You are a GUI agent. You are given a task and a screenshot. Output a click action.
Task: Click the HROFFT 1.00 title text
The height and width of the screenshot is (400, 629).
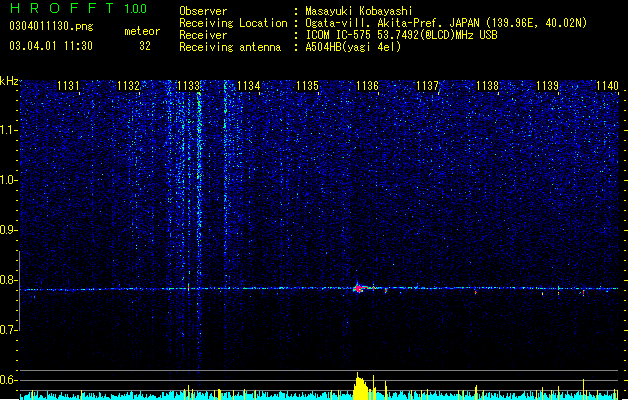click(79, 8)
